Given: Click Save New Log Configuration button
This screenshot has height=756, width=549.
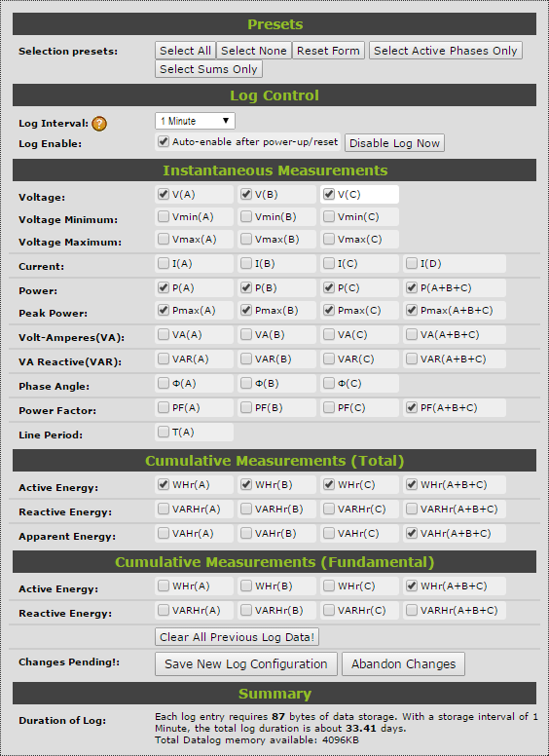Looking at the screenshot, I should [x=246, y=663].
